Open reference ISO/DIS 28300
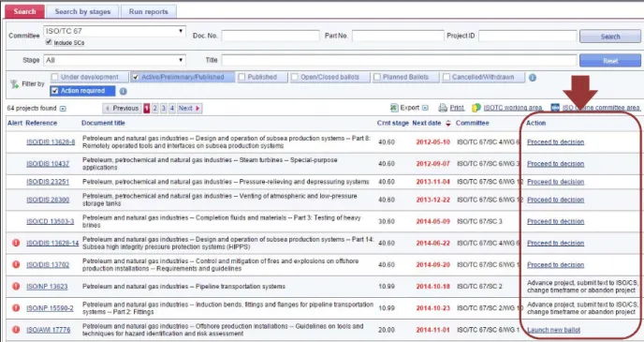This screenshot has width=644, height=342. (48, 200)
